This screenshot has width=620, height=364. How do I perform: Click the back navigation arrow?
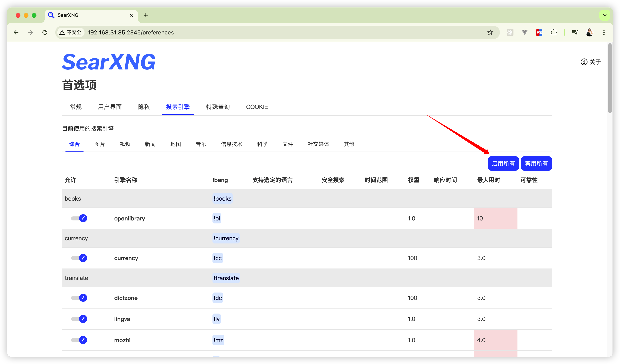click(x=16, y=32)
